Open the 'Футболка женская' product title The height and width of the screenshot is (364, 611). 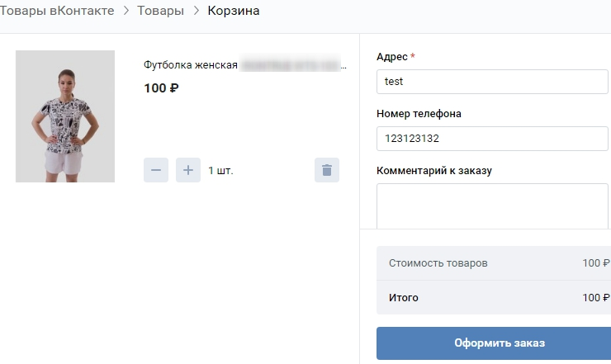coord(191,65)
